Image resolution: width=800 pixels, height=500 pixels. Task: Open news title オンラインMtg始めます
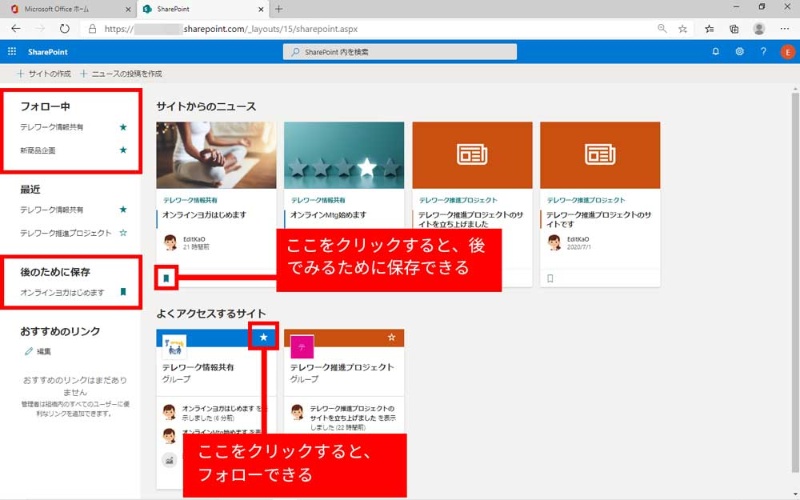click(x=329, y=215)
